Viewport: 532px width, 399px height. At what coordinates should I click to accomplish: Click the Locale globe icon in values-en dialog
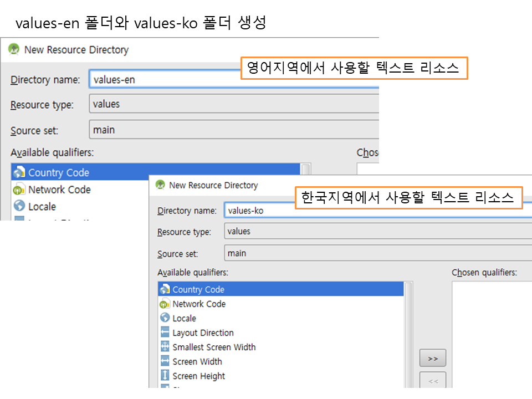tap(19, 206)
